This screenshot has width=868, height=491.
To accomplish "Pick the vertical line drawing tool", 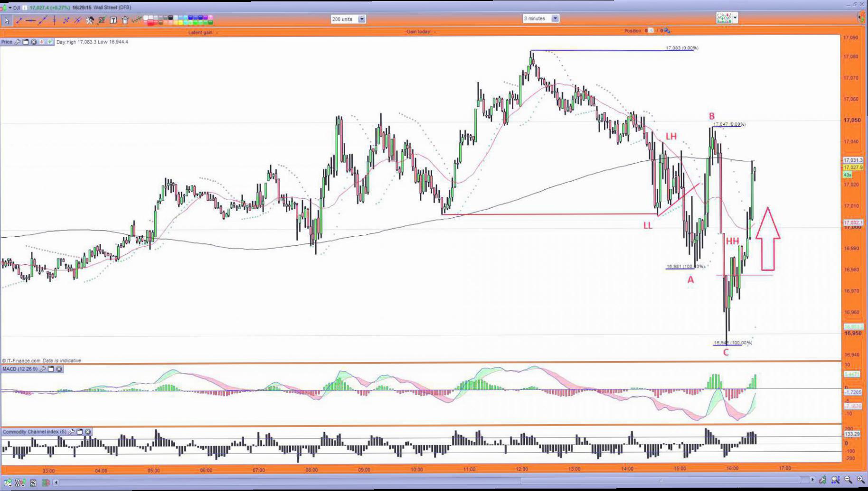I will tap(55, 20).
